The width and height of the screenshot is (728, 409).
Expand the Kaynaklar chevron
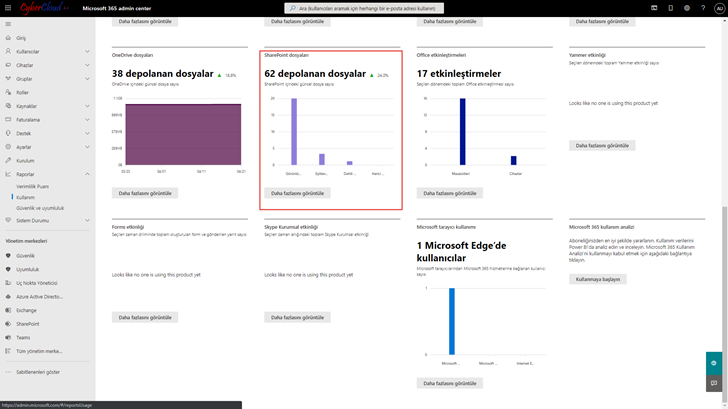click(87, 106)
